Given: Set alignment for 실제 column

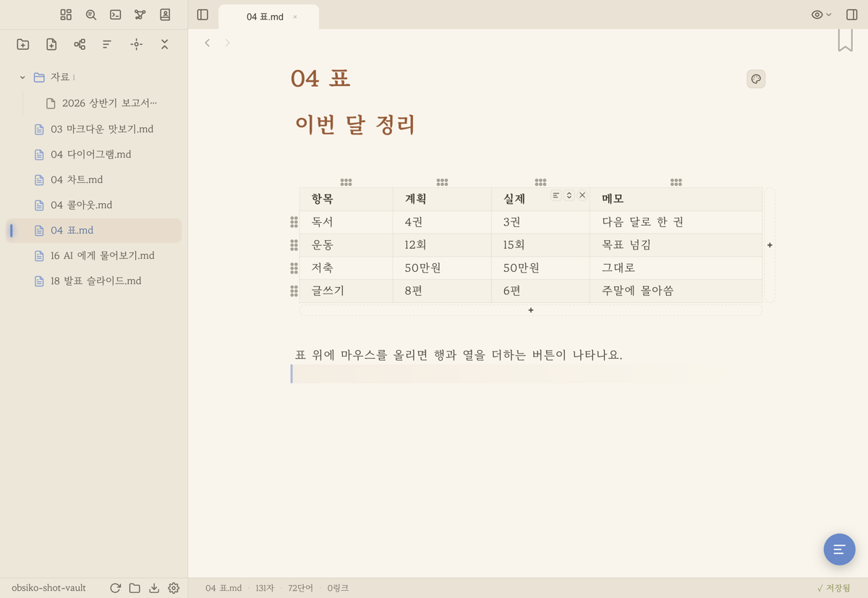Looking at the screenshot, I should (556, 195).
